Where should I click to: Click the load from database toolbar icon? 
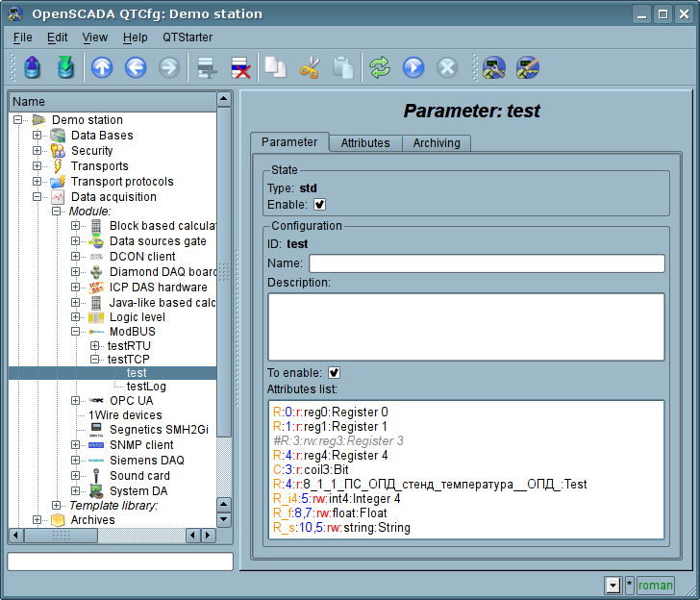pyautogui.click(x=33, y=67)
